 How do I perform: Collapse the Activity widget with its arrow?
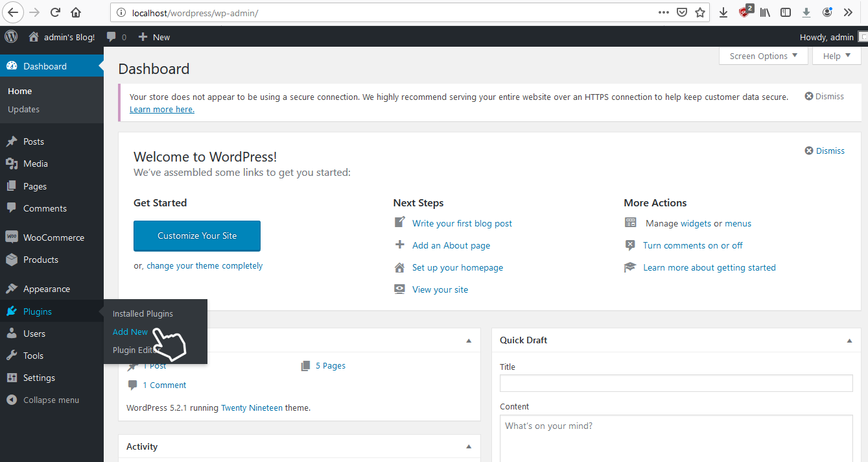pyautogui.click(x=469, y=447)
